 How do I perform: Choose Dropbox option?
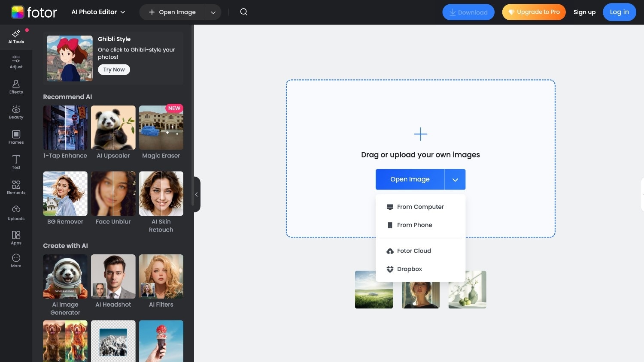420,269
